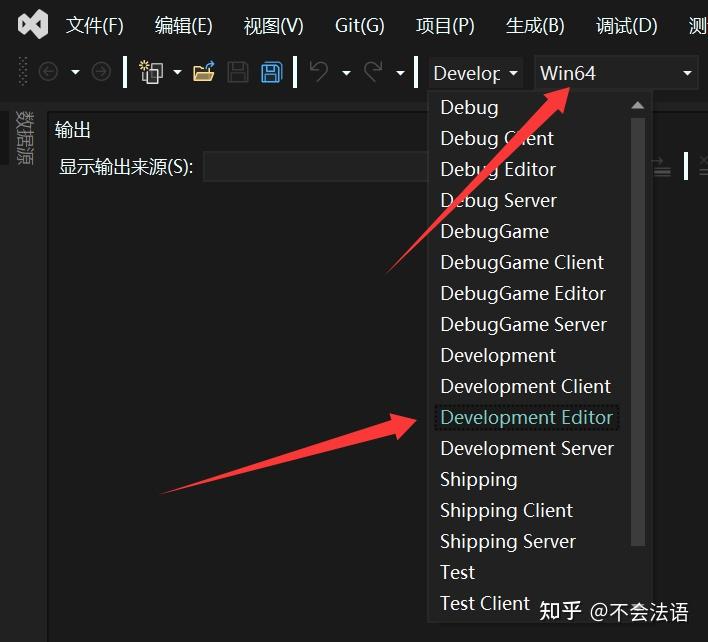708x642 pixels.
Task: Click the Save All icon
Action: (x=272, y=72)
